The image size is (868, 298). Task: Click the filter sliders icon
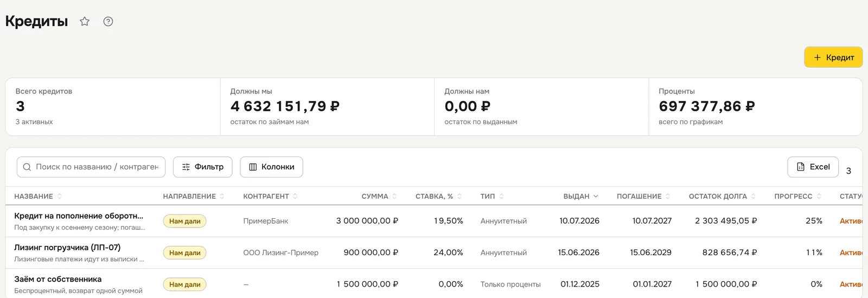click(x=186, y=167)
